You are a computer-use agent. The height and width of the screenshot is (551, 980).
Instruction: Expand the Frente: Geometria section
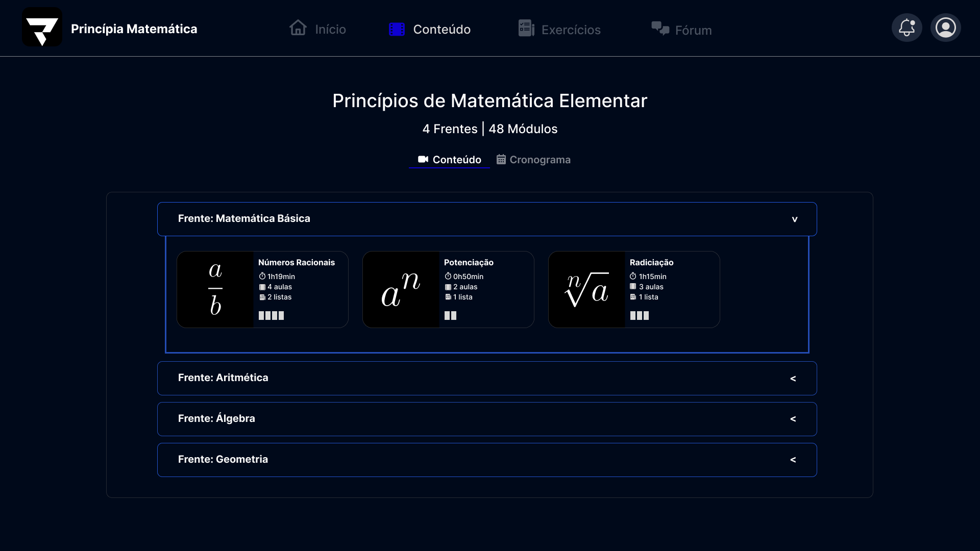(x=487, y=460)
